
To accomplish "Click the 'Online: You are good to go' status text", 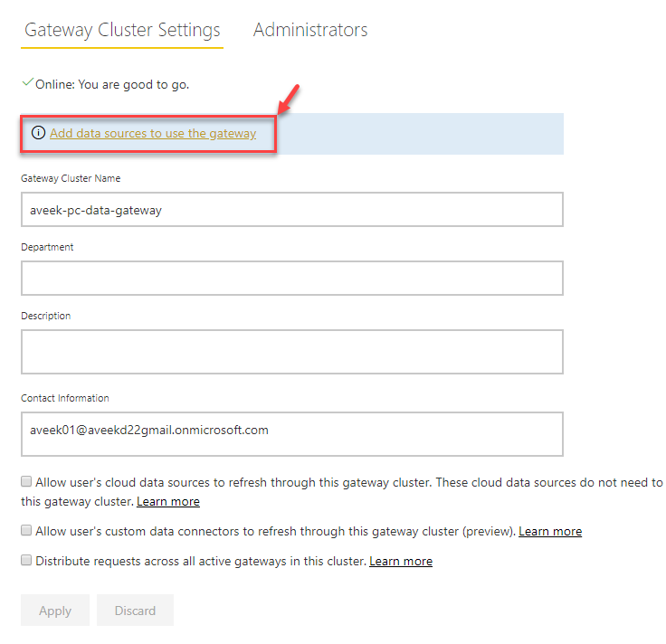I will pyautogui.click(x=112, y=84).
